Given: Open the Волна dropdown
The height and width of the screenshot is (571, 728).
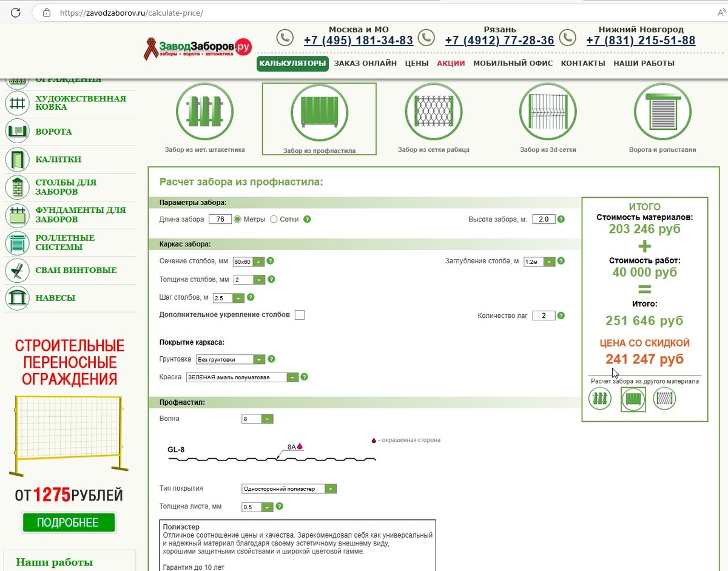Looking at the screenshot, I should (x=257, y=419).
